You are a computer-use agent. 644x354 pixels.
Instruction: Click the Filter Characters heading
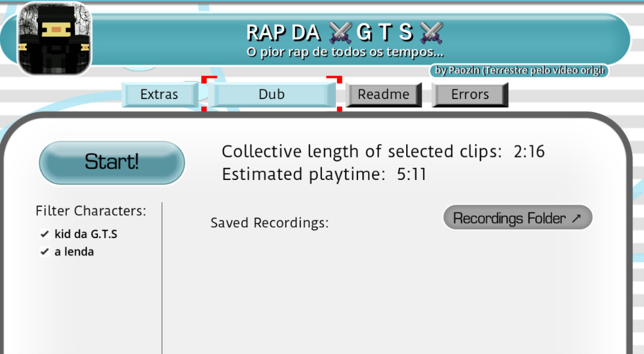tap(91, 211)
